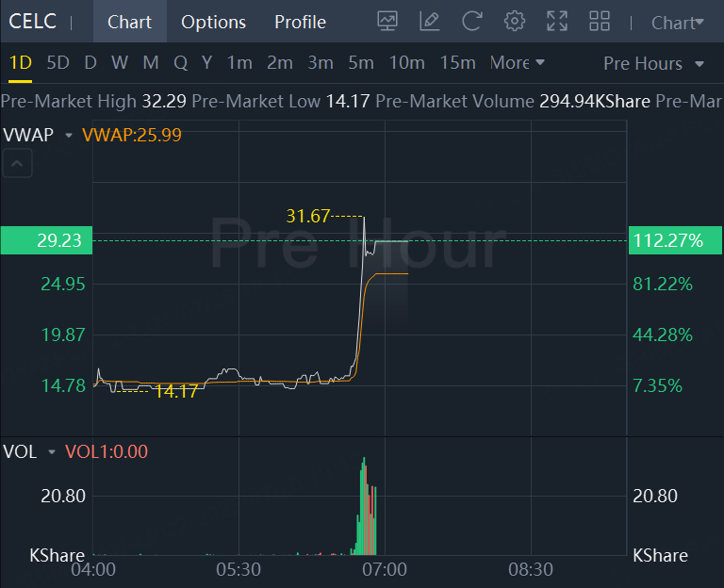Select the 1m interval
The width and height of the screenshot is (724, 588).
239,63
